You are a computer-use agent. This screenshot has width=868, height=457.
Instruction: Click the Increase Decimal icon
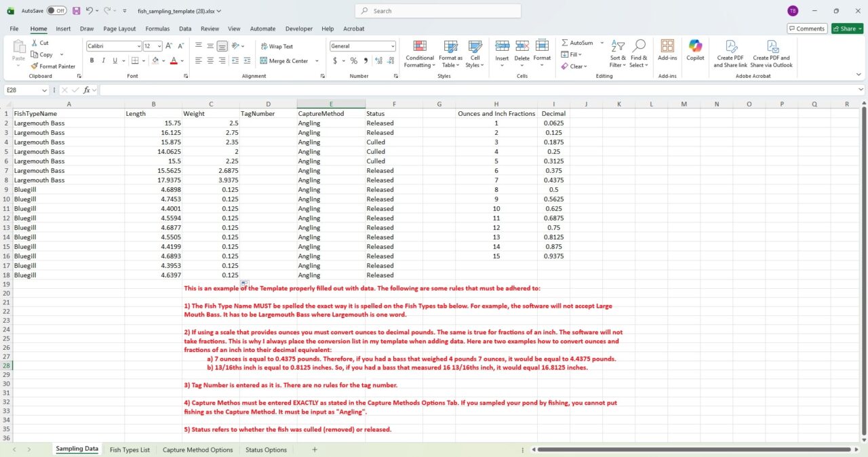[379, 60]
